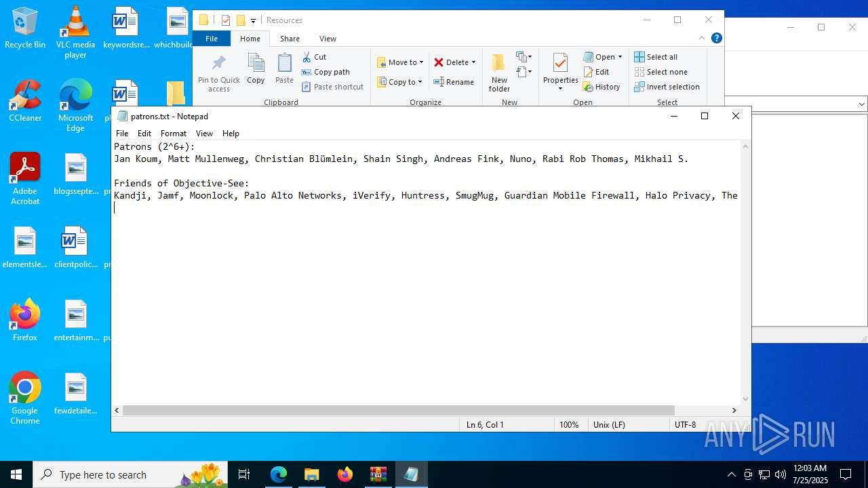Open Adobe Acrobat desktop icon
868x488 pixels.
(25, 179)
